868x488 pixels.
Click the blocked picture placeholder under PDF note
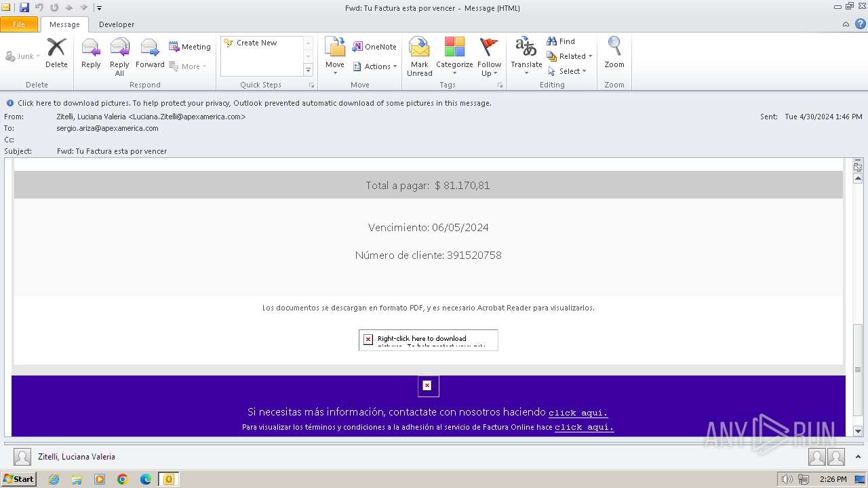coord(429,340)
